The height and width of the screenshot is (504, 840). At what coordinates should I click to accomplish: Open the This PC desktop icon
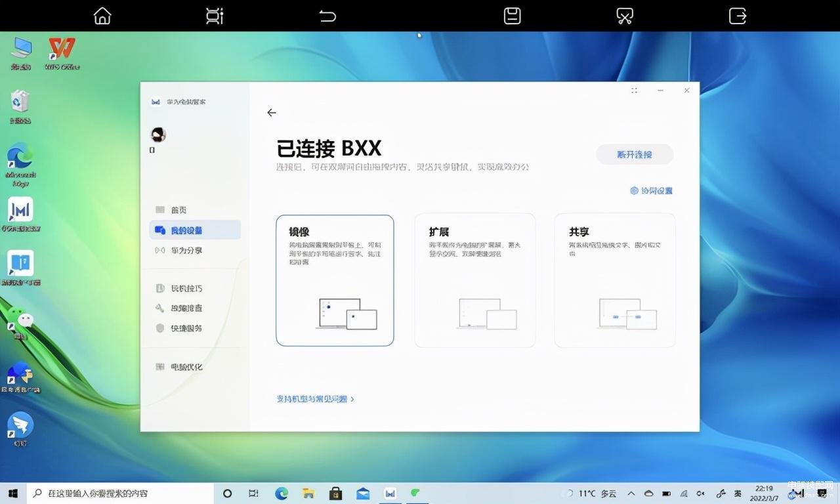point(21,53)
